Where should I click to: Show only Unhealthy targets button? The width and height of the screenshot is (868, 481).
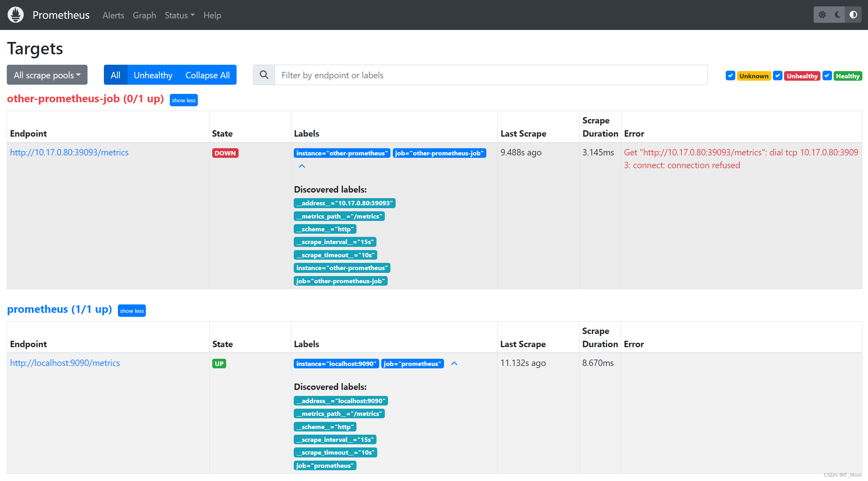153,75
